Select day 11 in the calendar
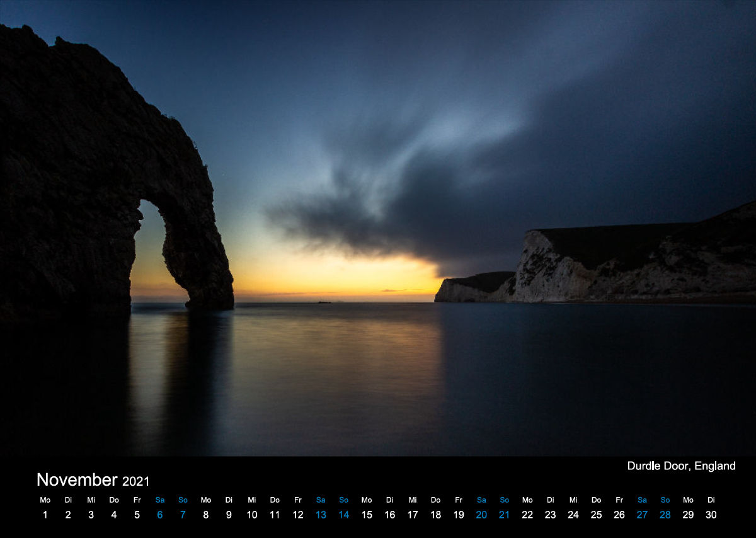The width and height of the screenshot is (756, 538). click(275, 515)
